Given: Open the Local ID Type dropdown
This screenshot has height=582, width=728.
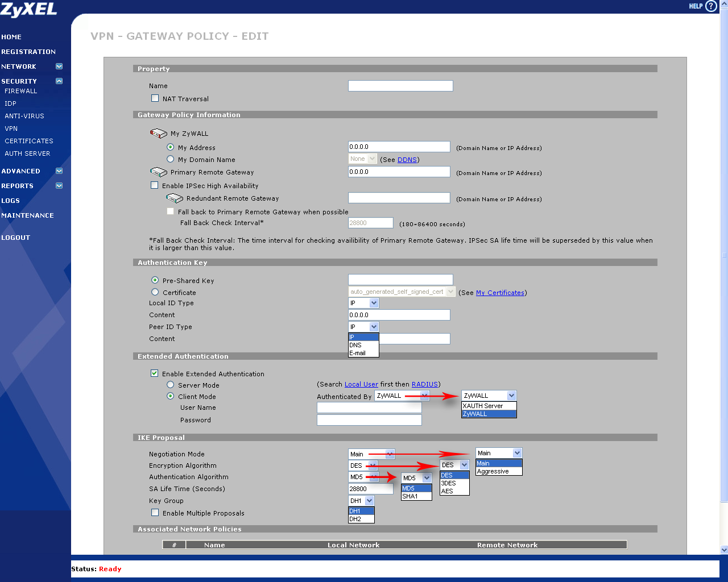Looking at the screenshot, I should point(363,303).
